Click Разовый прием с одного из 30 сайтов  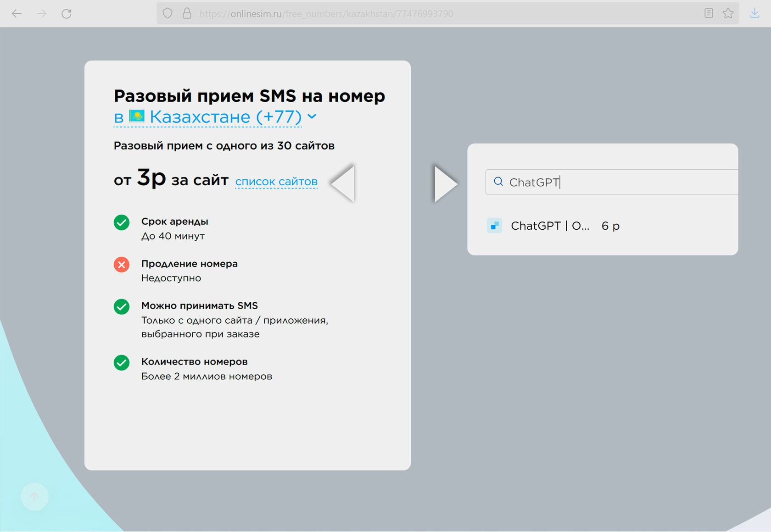224,146
